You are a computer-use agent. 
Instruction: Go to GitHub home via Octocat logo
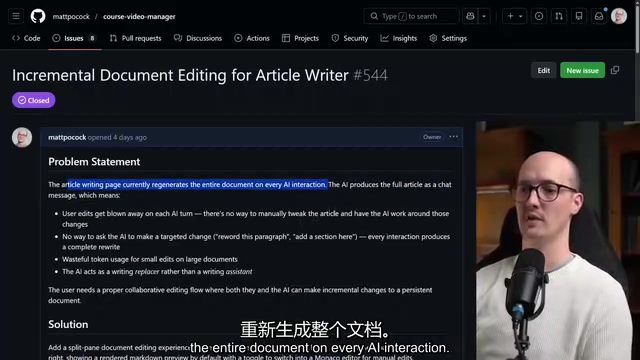click(x=38, y=16)
